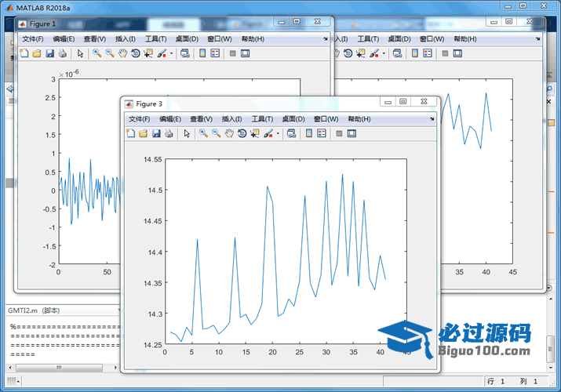Select Zoom Out tool in Figure 1
The width and height of the screenshot is (561, 392).
(x=109, y=54)
